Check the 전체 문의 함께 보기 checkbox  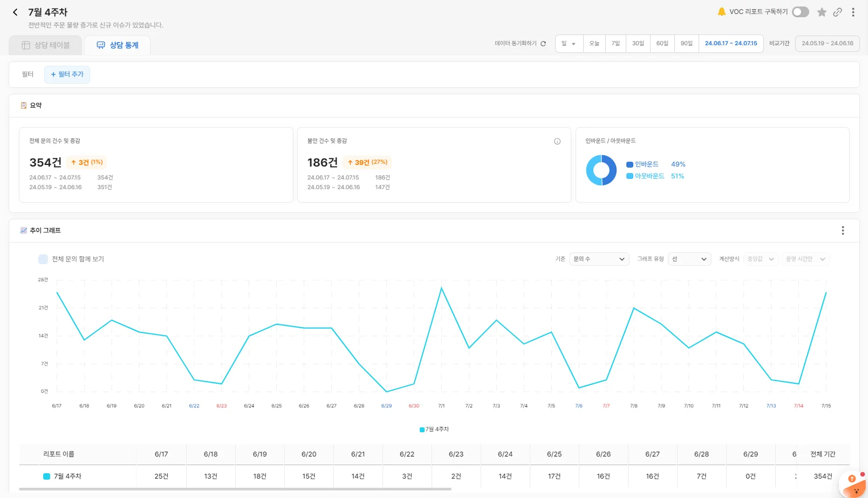pos(43,259)
